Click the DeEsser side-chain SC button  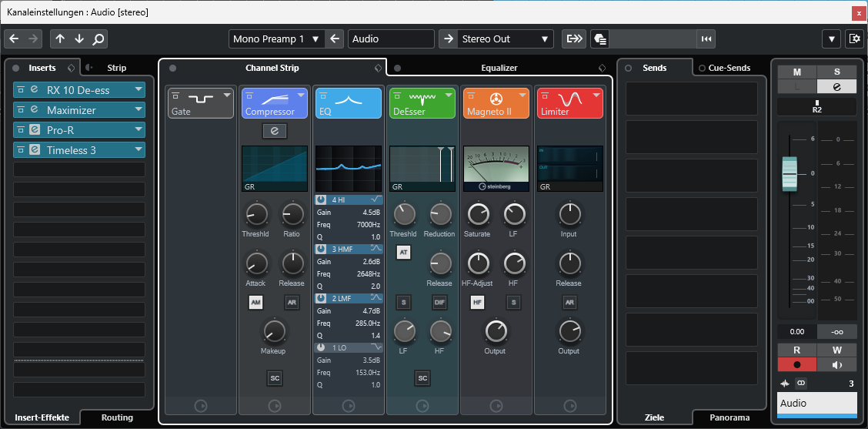[422, 377]
